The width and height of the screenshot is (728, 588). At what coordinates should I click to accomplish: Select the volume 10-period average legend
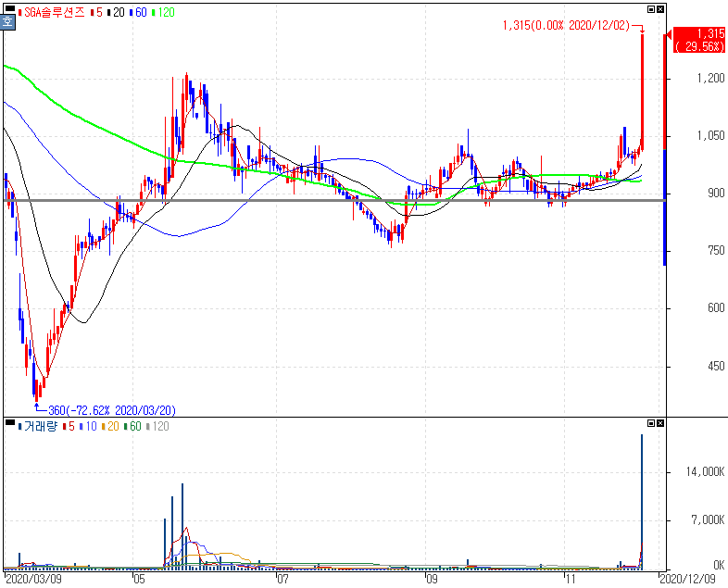(x=88, y=426)
